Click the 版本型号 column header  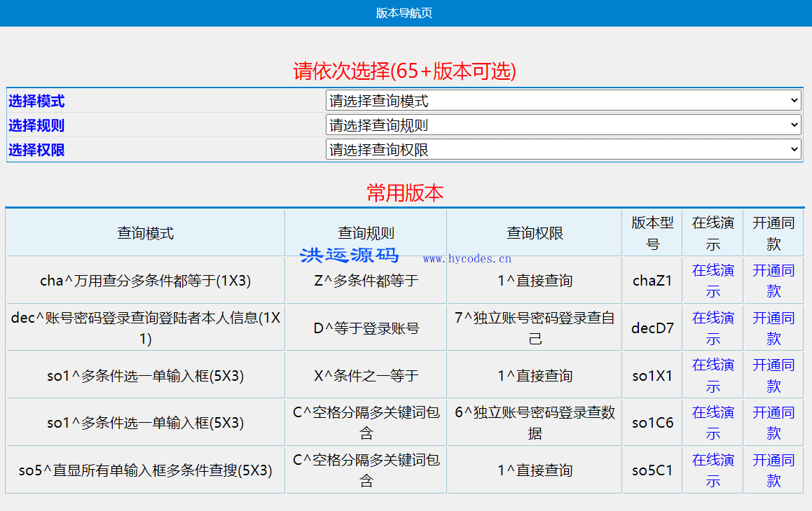point(652,232)
